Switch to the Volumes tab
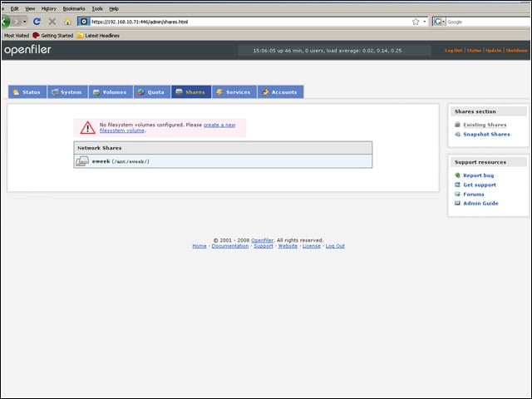Viewport: 532px width, 399px height. coord(111,92)
